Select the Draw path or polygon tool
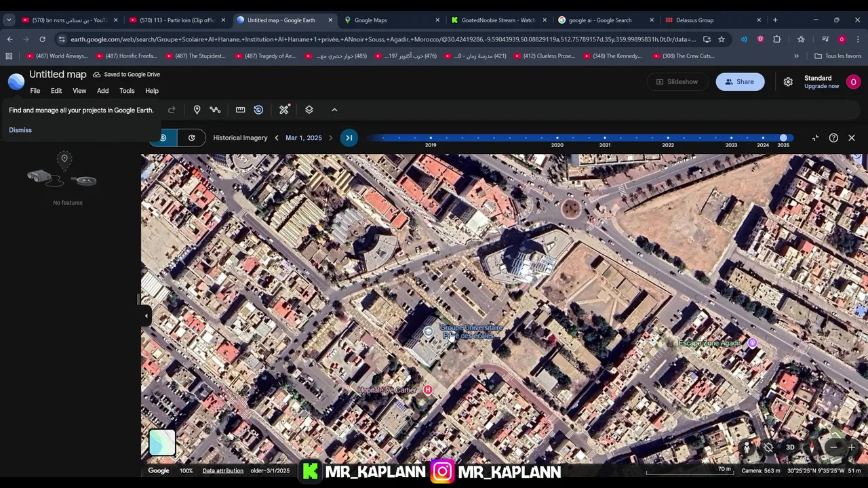Screen dimensions: 868x488 point(215,110)
